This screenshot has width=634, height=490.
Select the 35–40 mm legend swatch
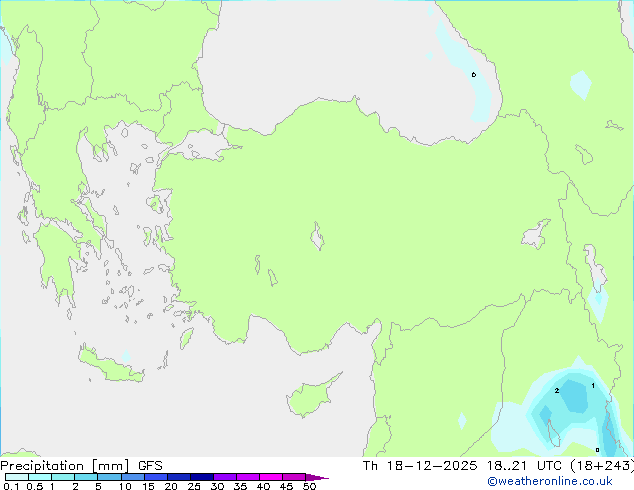click(x=247, y=477)
